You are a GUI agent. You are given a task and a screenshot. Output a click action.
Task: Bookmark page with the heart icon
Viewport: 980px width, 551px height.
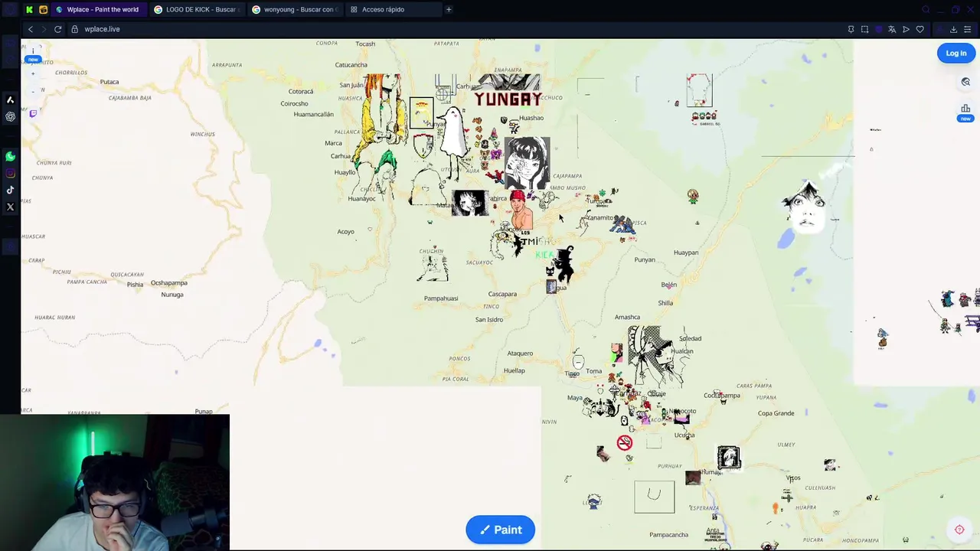920,29
